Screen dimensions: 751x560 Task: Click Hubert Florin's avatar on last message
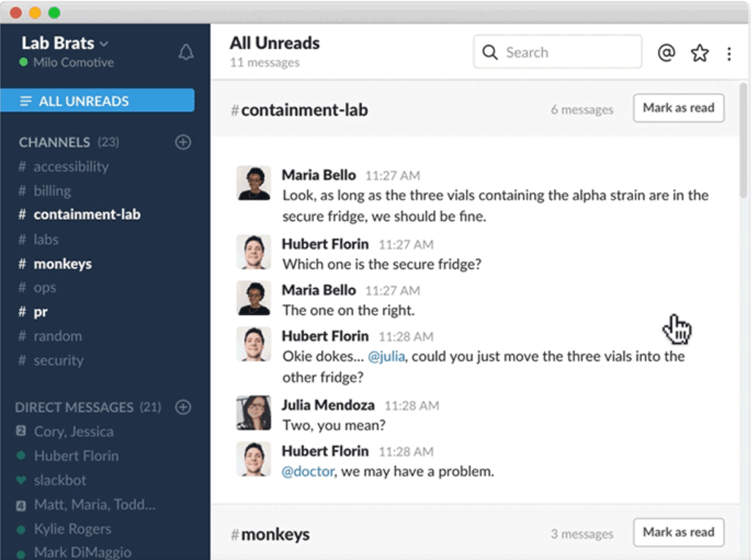point(254,458)
